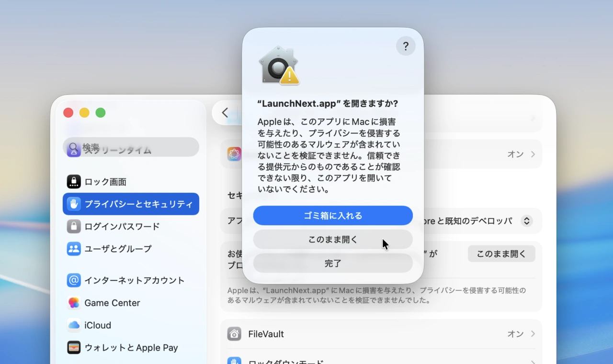Click the magnifier icon in the search field
This screenshot has width=613, height=364.
coord(73,147)
